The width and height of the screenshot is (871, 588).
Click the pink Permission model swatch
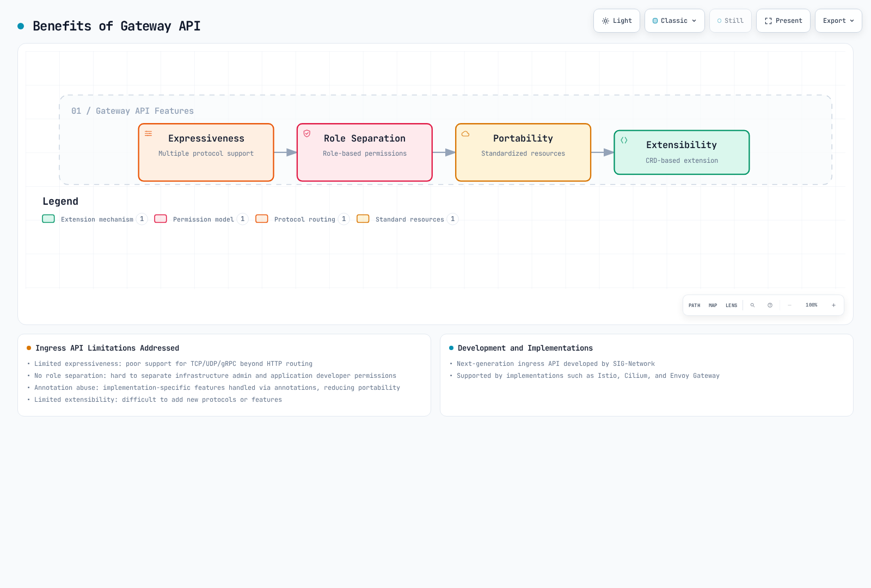coord(161,219)
